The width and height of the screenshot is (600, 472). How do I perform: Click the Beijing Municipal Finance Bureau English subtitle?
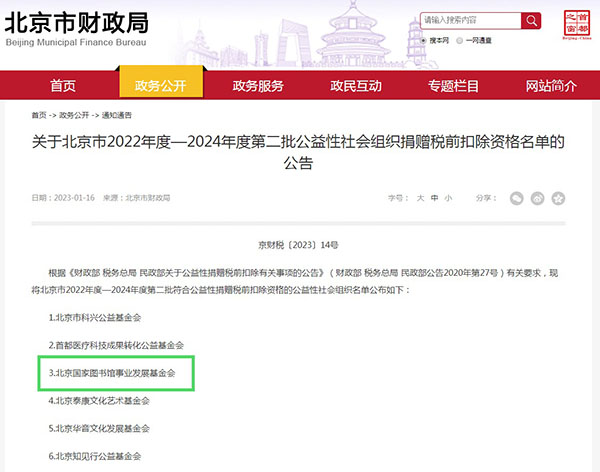(76, 42)
